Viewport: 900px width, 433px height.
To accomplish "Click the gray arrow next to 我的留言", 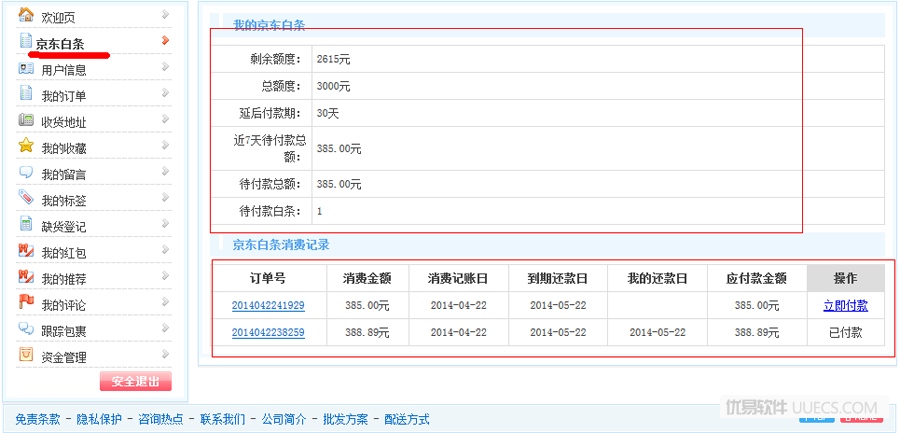I will pyautogui.click(x=165, y=171).
